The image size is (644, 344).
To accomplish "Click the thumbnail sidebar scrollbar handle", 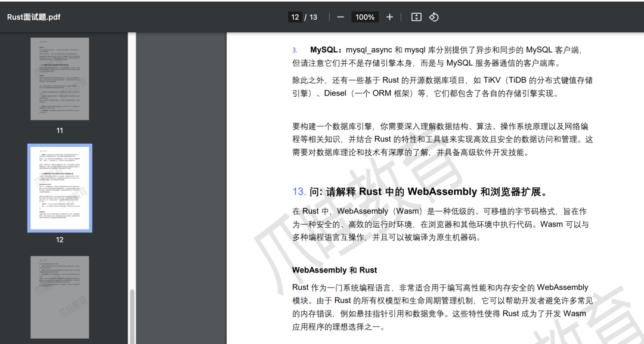I will 132,317.
